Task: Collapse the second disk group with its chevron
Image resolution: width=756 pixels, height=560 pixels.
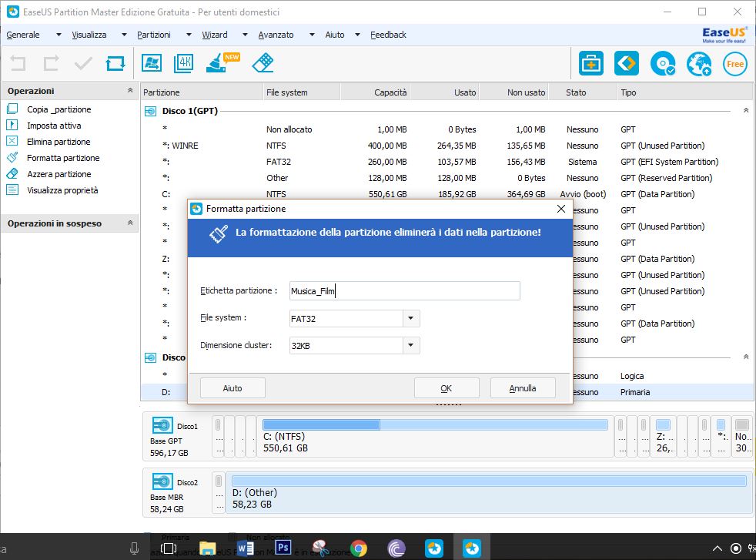Action: (x=746, y=357)
